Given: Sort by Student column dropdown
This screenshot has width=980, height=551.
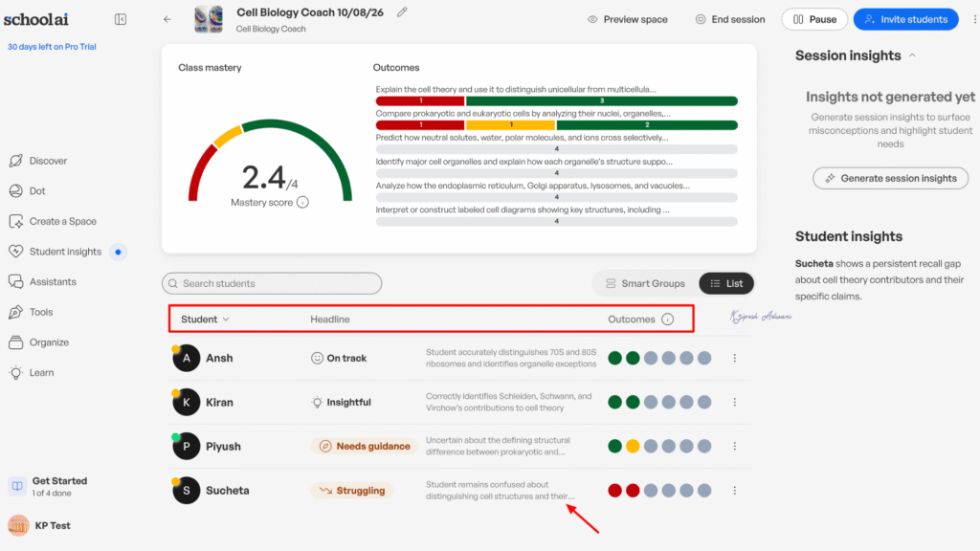Looking at the screenshot, I should coord(205,320).
